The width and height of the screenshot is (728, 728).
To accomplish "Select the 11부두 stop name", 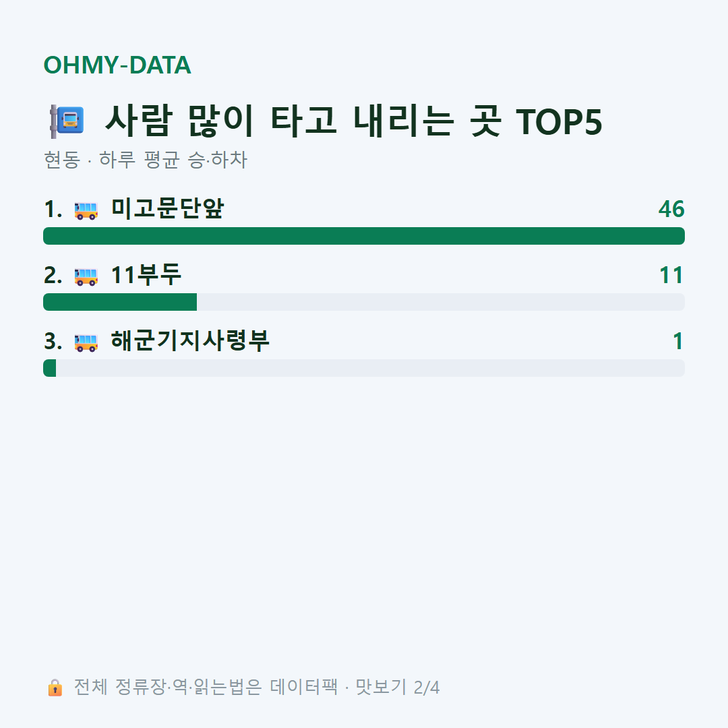I will (x=146, y=274).
